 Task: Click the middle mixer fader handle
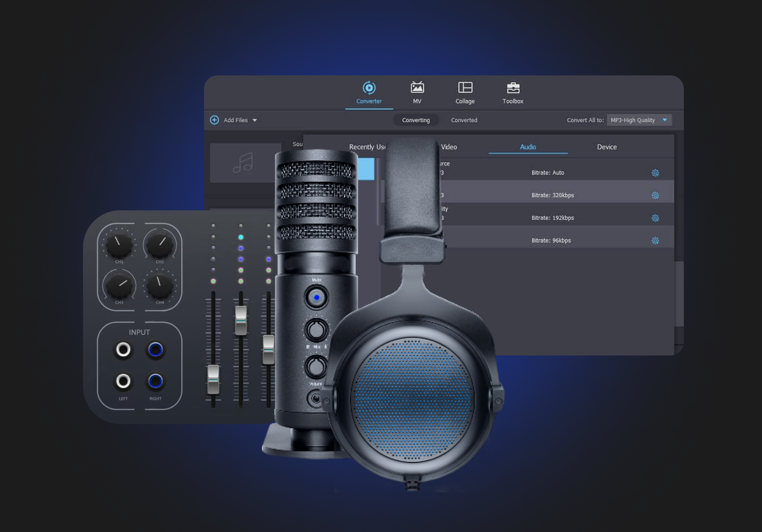[x=241, y=320]
